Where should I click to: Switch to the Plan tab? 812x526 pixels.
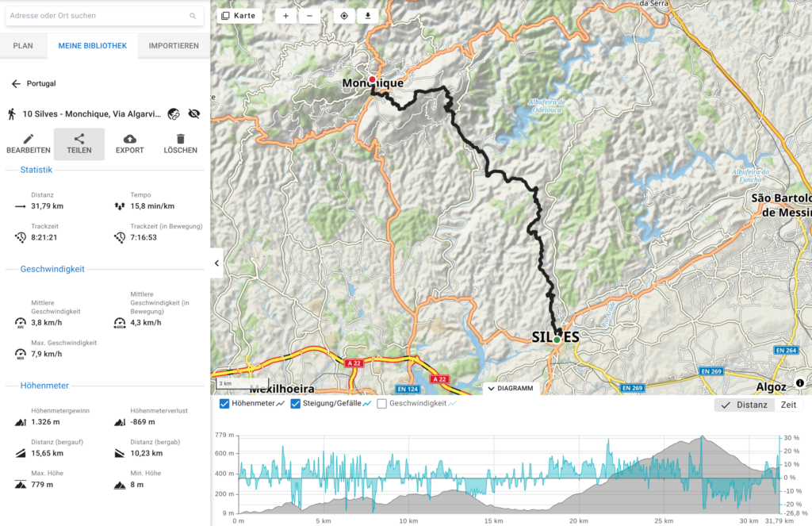[x=23, y=46]
